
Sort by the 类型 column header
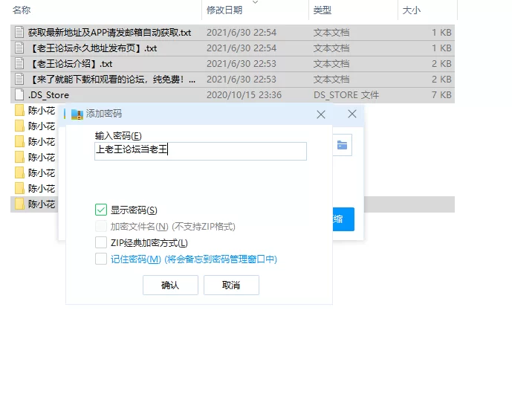(x=323, y=10)
